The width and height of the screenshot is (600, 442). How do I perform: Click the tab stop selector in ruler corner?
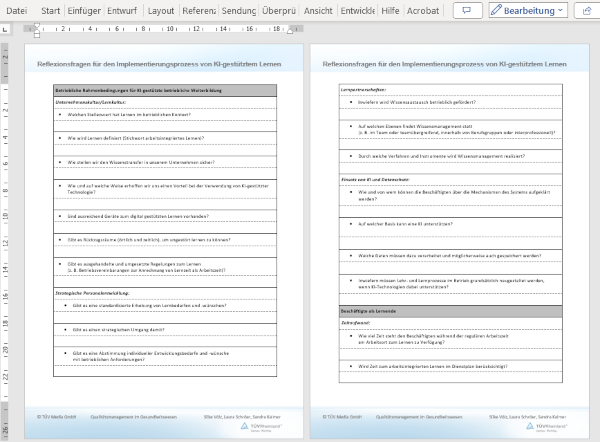click(6, 30)
